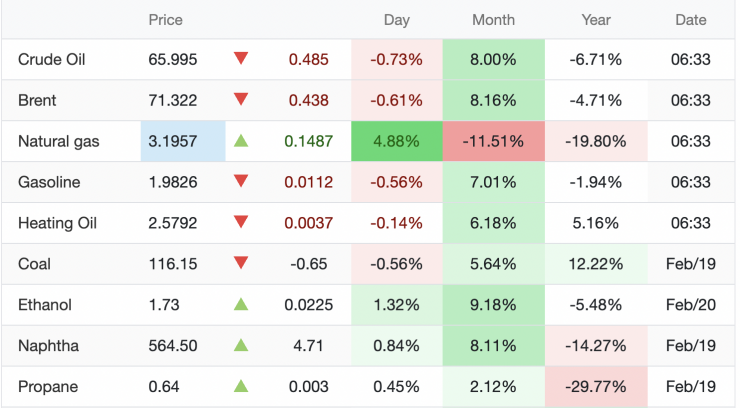Click the green 4.88% Day cell
Viewport: 740px width, 408px height.
tap(396, 141)
